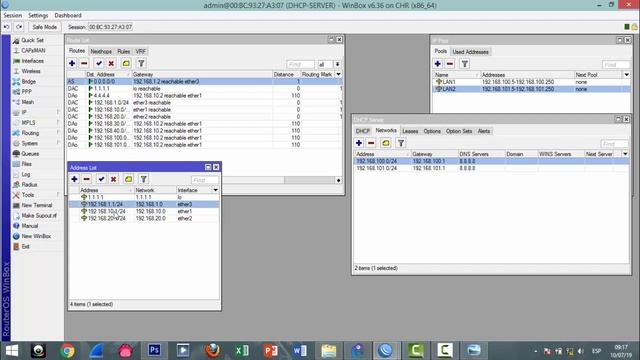The width and height of the screenshot is (640, 360).
Task: Add new route with plus icon
Action: (72, 63)
